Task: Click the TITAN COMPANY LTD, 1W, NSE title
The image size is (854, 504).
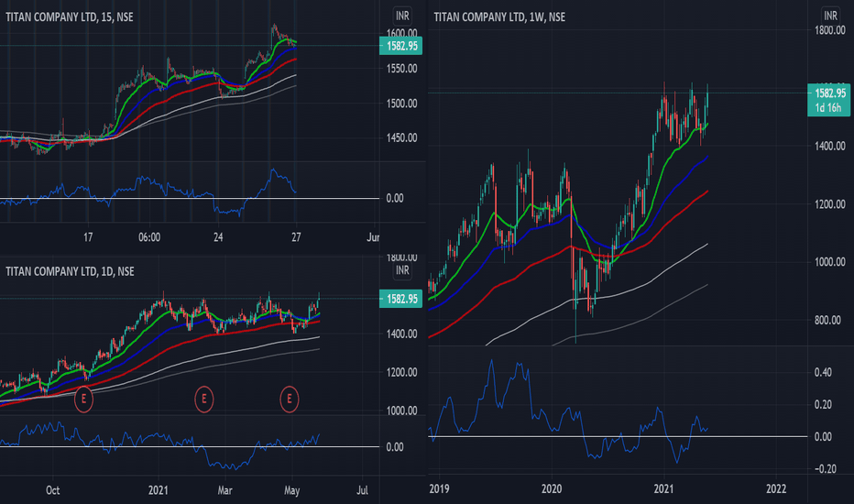Action: [x=499, y=16]
